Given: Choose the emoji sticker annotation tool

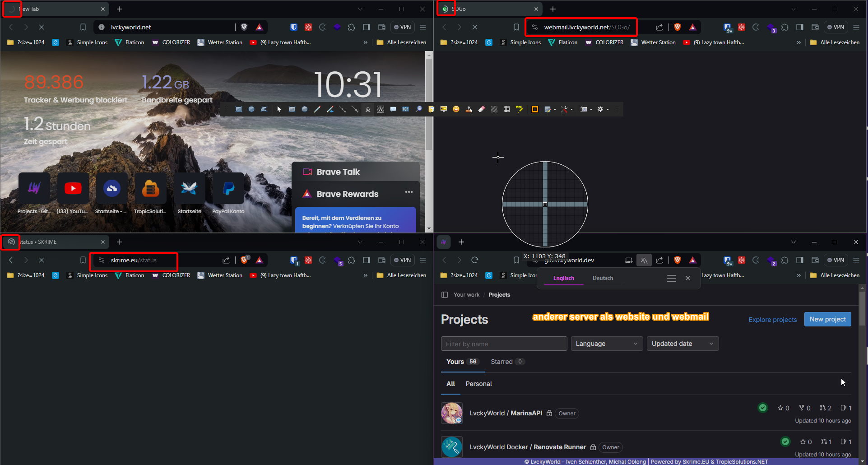Looking at the screenshot, I should tap(456, 109).
